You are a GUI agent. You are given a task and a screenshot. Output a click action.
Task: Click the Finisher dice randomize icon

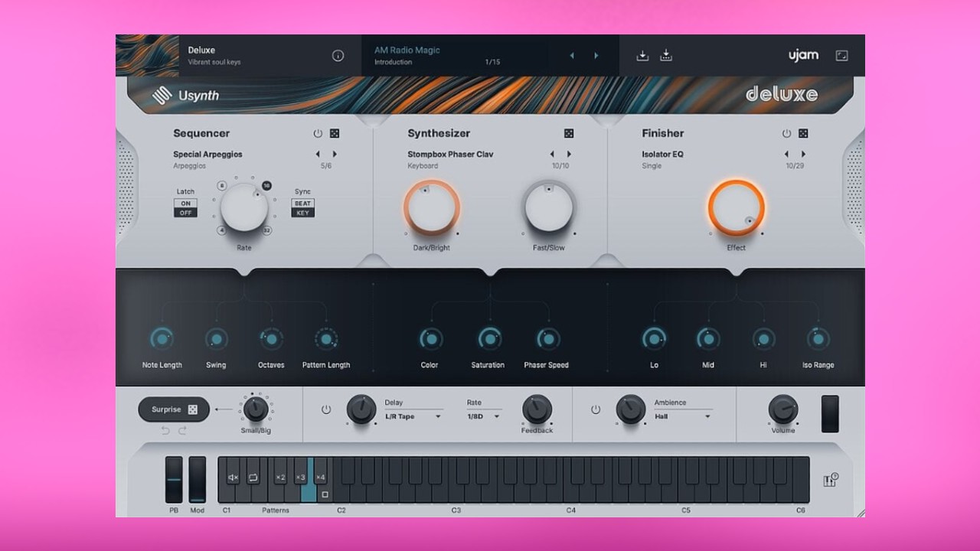[x=802, y=132]
